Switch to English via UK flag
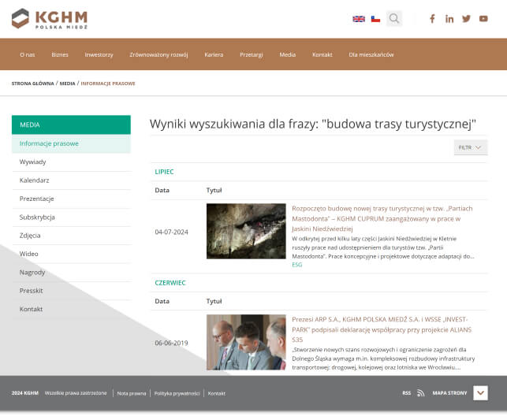The height and width of the screenshot is (420, 507). click(359, 19)
